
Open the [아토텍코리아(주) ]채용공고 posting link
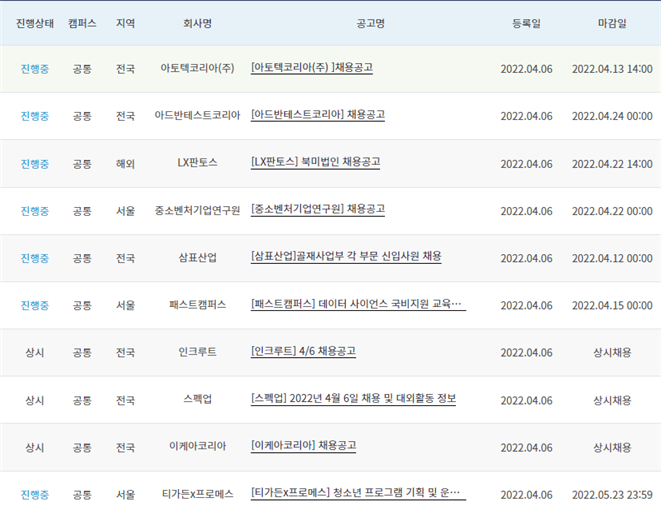coord(312,68)
